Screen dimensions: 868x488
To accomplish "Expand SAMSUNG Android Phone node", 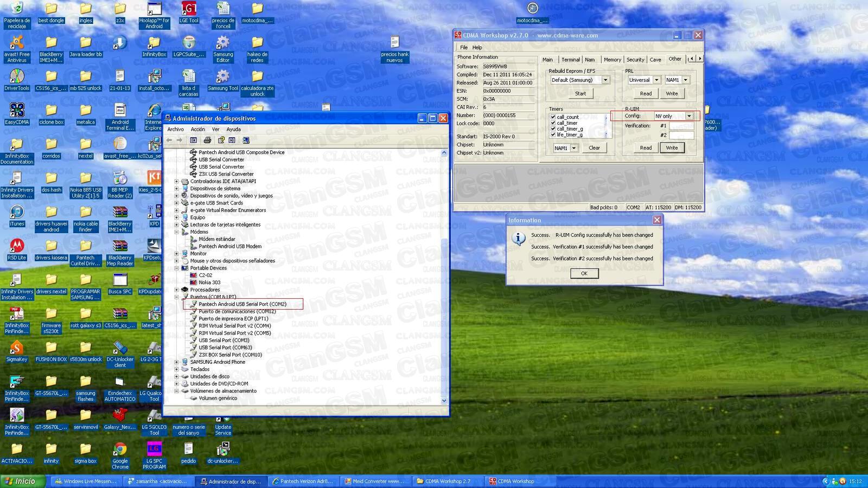I will [x=176, y=362].
